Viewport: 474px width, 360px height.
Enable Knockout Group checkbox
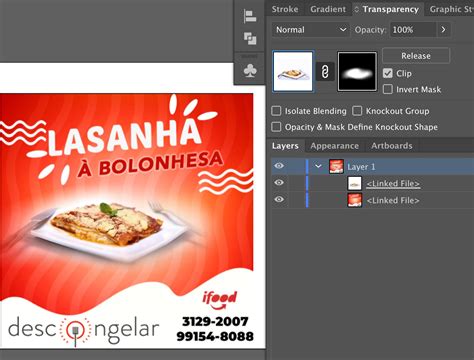(x=357, y=111)
